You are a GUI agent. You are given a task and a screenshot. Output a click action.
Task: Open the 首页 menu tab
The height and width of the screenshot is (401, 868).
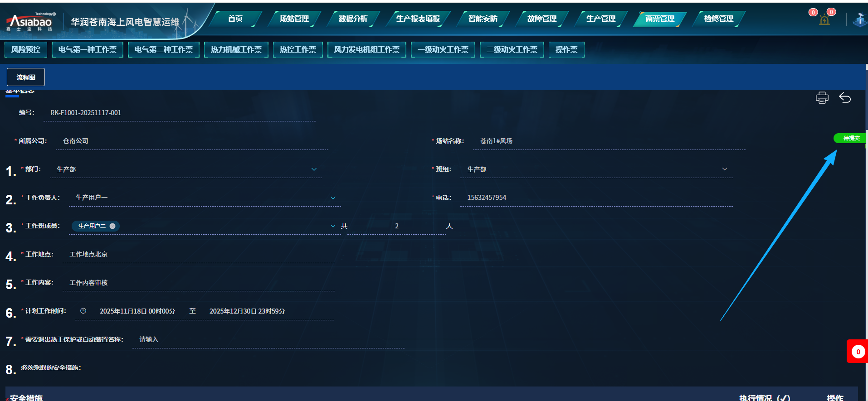(235, 19)
